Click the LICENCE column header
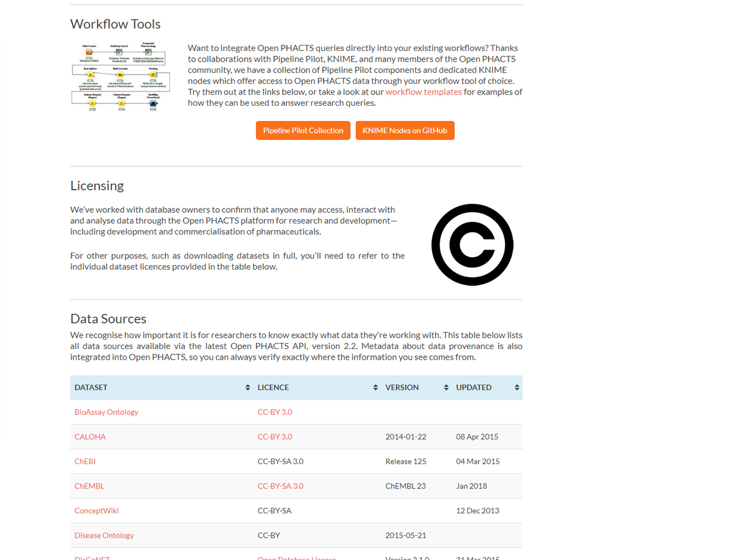This screenshot has height=560, width=747. point(273,388)
